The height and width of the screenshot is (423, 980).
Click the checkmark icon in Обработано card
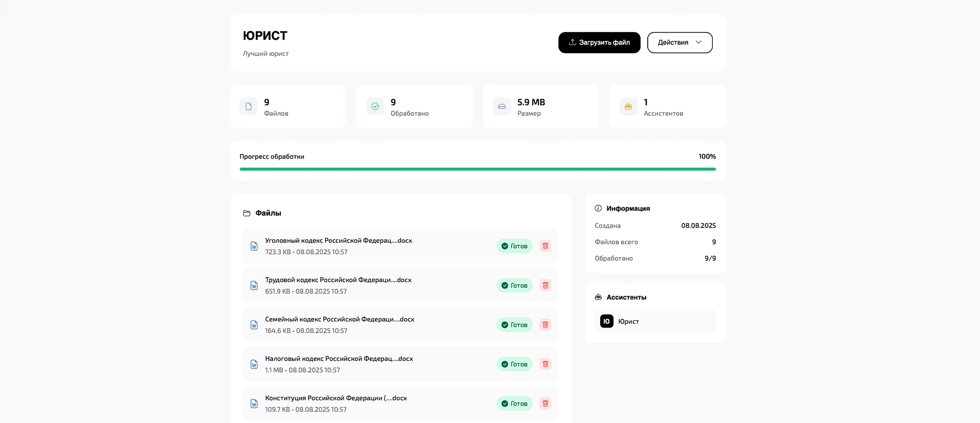pyautogui.click(x=375, y=107)
